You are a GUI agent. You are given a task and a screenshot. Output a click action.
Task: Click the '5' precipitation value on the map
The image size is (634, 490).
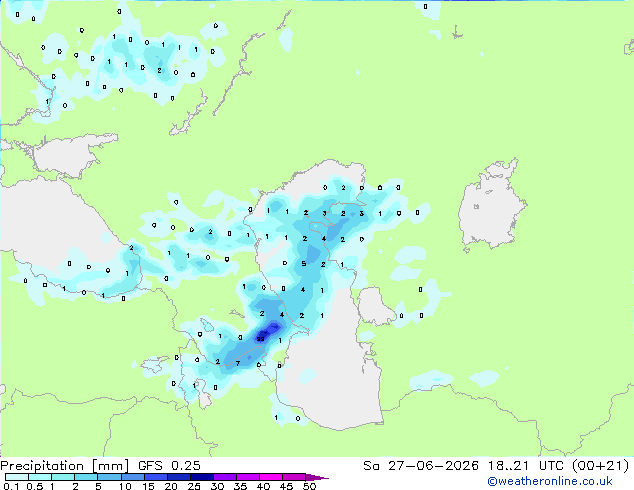pos(304,264)
